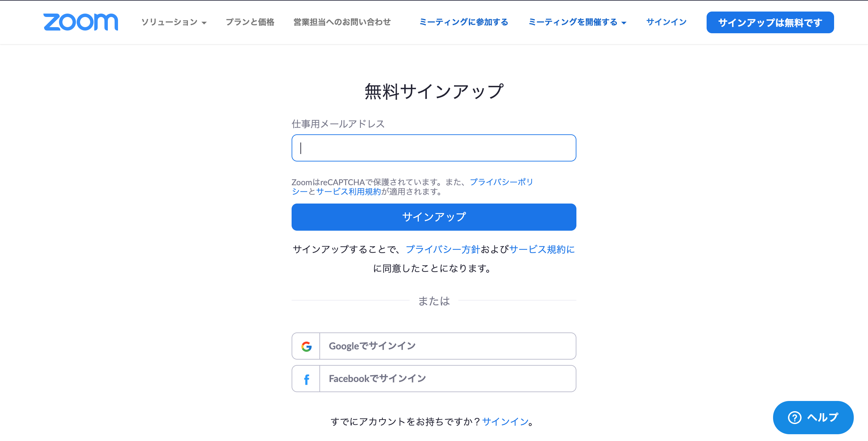The width and height of the screenshot is (868, 441).
Task: Click the bottom サインイン link for existing accounts
Action: tap(505, 422)
